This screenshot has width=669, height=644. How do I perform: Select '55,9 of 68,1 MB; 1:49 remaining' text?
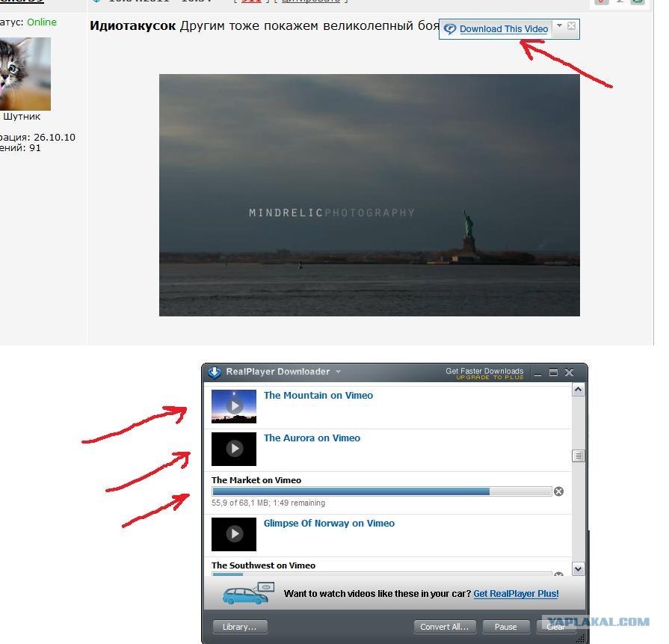tap(268, 503)
